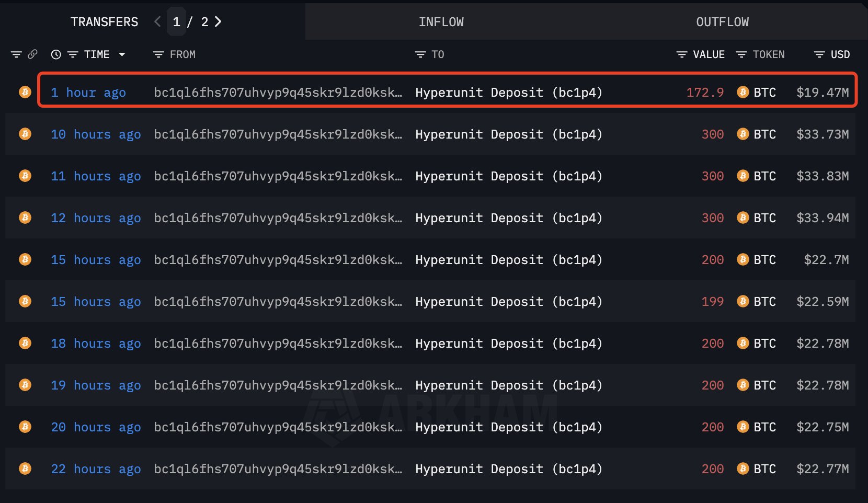The image size is (868, 503).
Task: Expand the TIME sort dropdown arrow
Action: tap(122, 54)
